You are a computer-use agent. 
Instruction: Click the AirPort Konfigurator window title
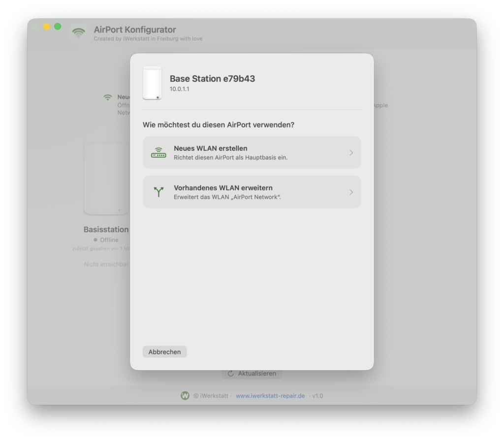click(x=135, y=29)
